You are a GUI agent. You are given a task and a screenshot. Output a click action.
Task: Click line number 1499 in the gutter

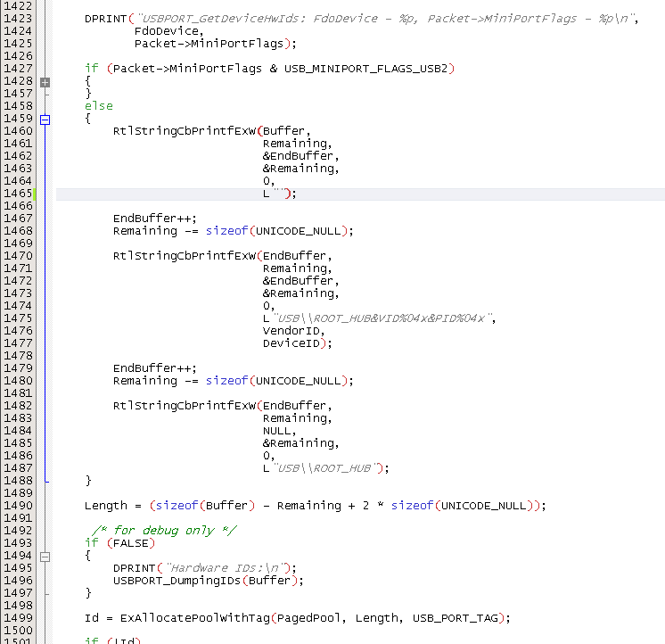point(18,618)
